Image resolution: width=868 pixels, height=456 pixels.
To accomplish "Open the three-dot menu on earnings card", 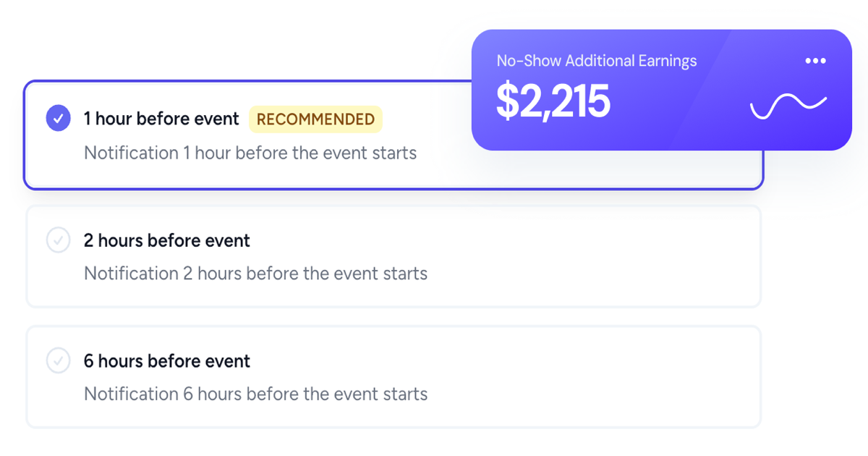I will pyautogui.click(x=815, y=61).
